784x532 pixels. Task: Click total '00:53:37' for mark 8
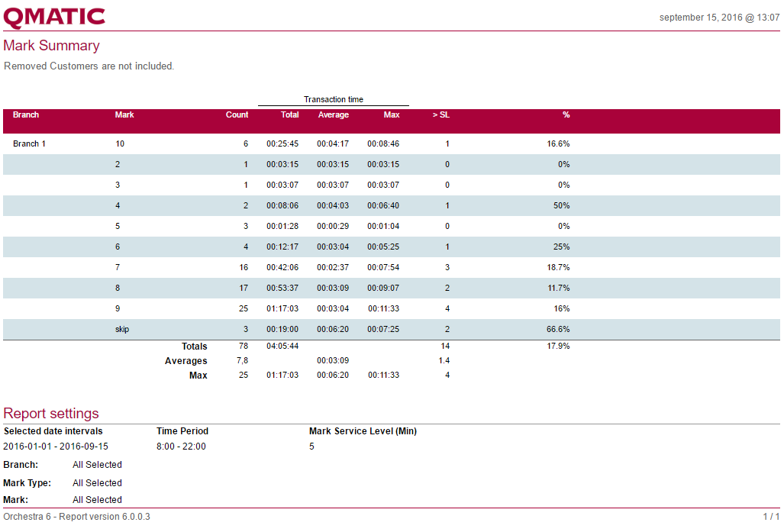pos(282,288)
